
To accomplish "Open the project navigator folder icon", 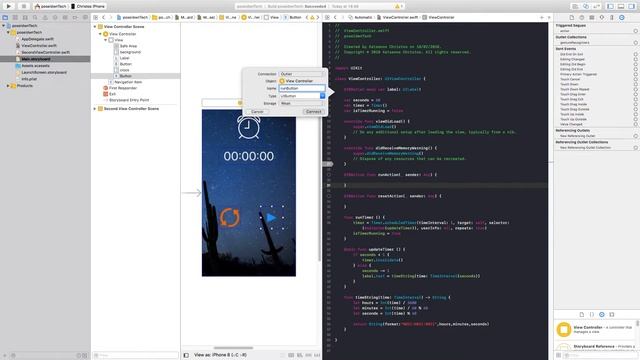I will point(5,18).
